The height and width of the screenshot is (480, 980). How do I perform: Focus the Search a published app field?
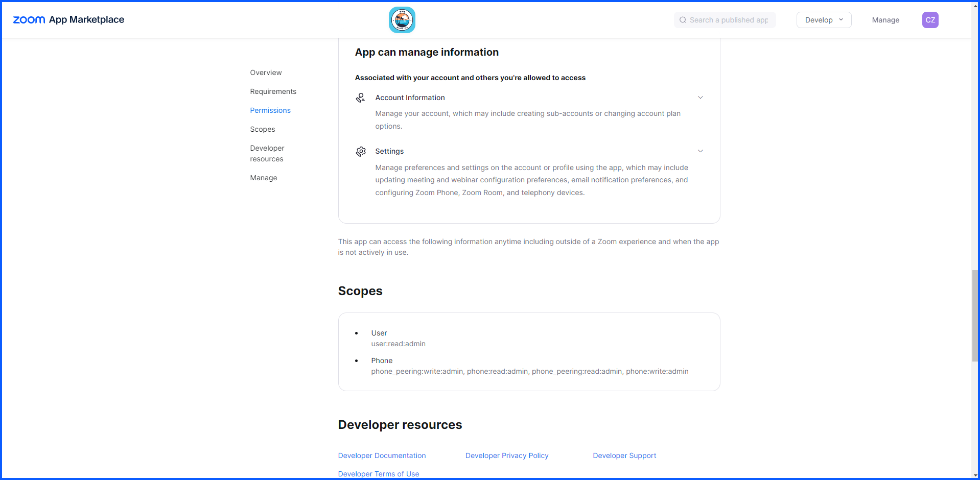coord(725,20)
